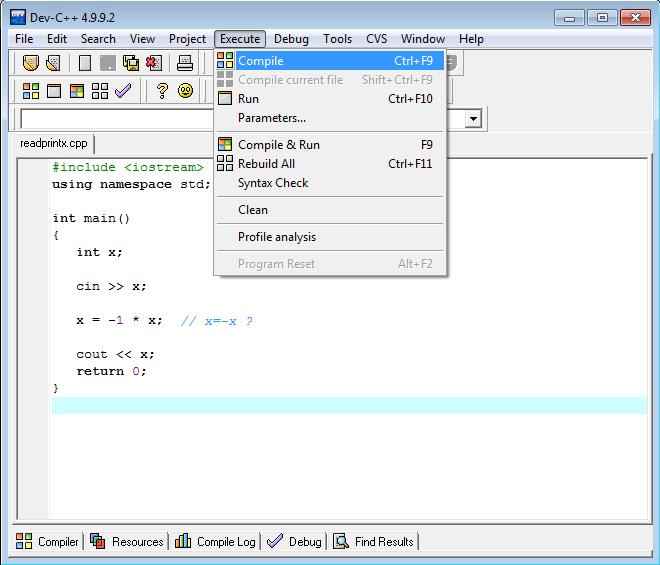Click the empty combo box field below the toolbars
660x565 pixels.
click(x=117, y=119)
